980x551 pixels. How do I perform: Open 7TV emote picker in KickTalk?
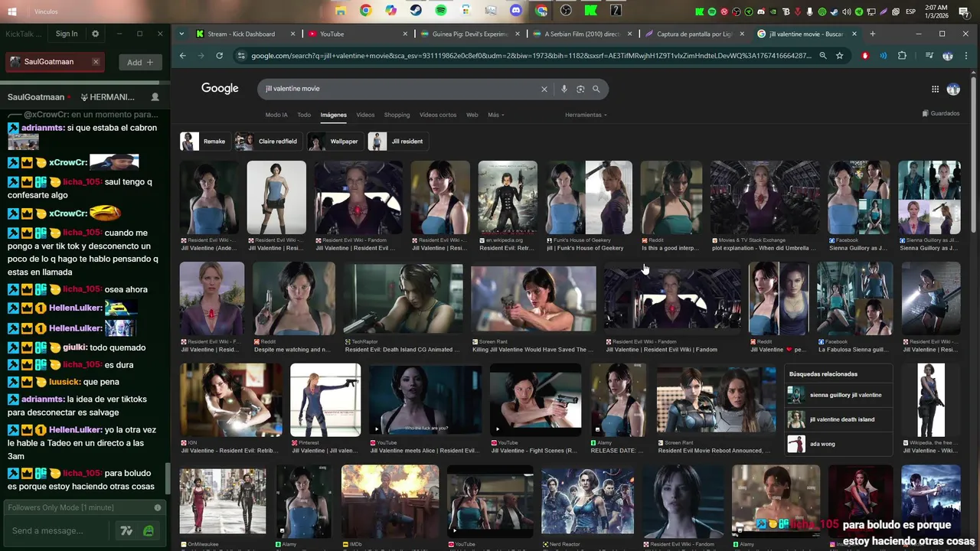[x=126, y=530]
